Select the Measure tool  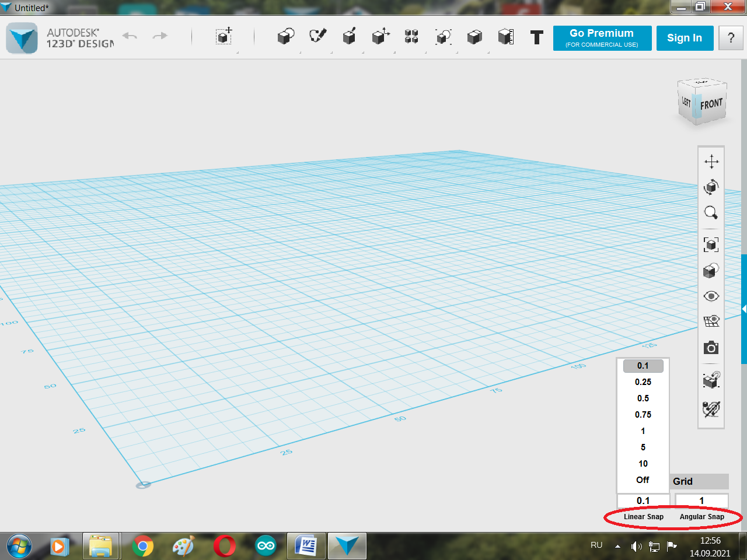click(506, 37)
